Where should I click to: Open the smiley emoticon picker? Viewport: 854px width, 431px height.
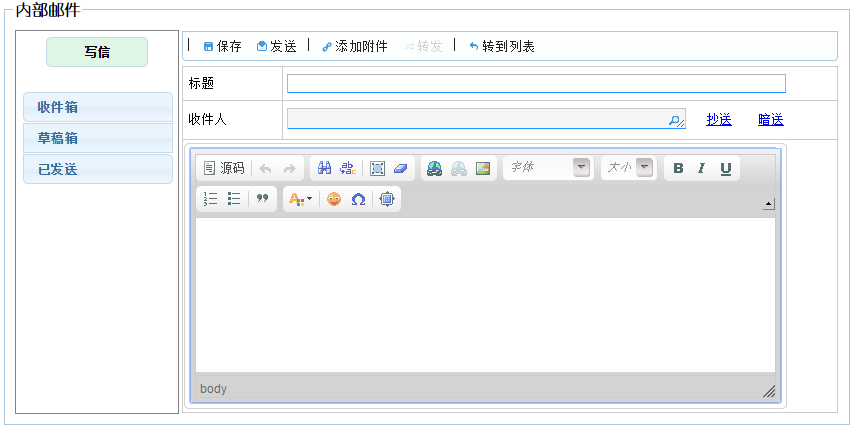334,199
